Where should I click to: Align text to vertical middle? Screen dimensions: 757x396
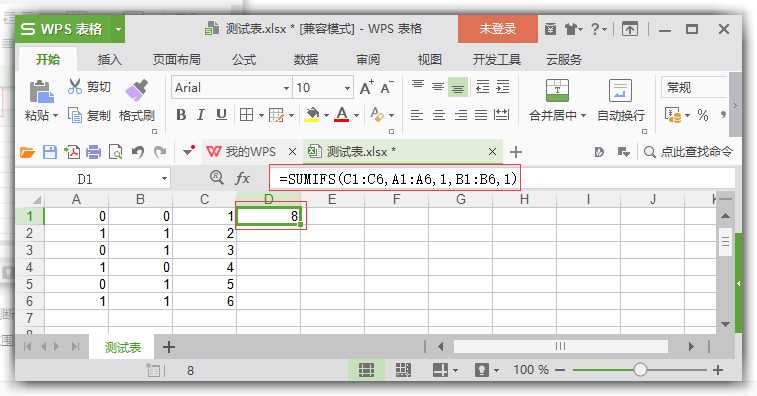click(x=438, y=87)
